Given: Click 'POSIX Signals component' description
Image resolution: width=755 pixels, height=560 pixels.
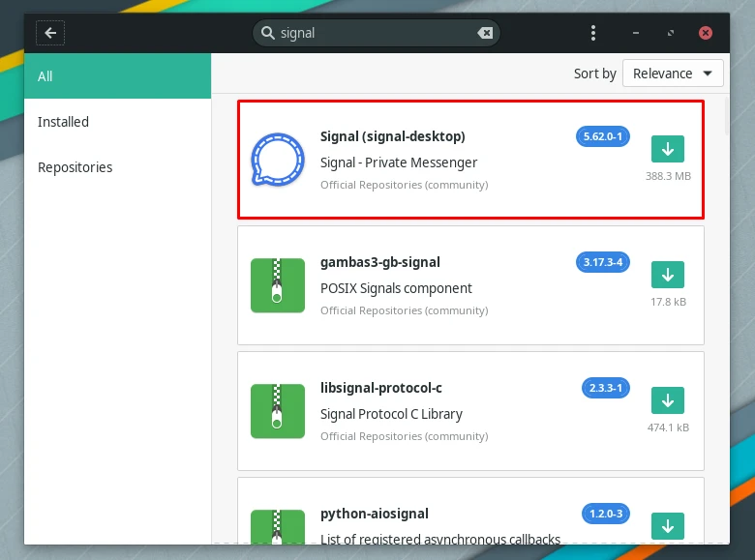Looking at the screenshot, I should click(396, 288).
